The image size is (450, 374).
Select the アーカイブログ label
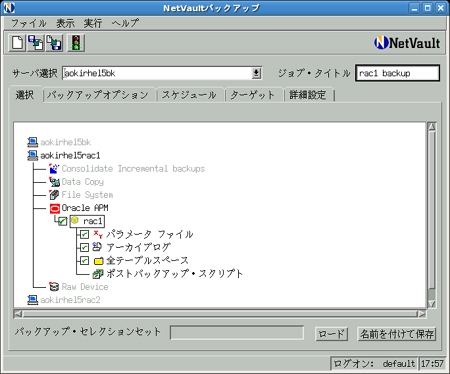(x=138, y=247)
